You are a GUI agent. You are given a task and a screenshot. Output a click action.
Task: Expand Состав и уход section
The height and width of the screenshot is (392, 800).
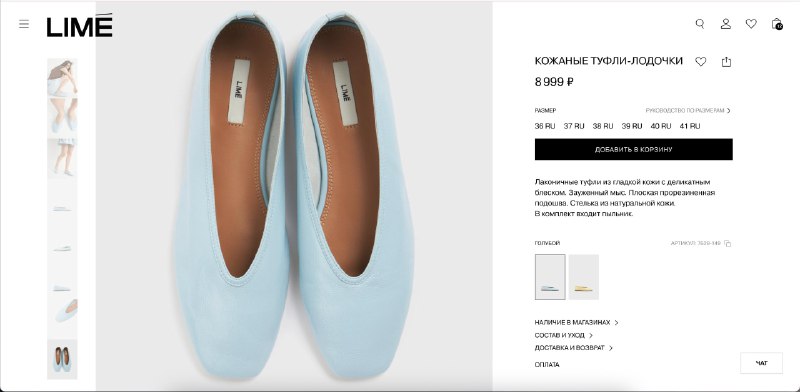tap(564, 335)
